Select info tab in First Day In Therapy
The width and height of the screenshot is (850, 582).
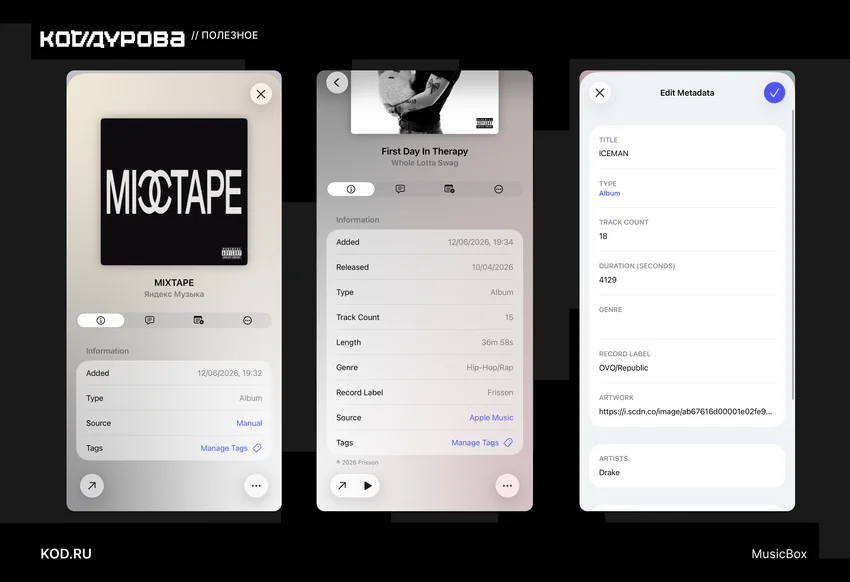click(x=351, y=189)
